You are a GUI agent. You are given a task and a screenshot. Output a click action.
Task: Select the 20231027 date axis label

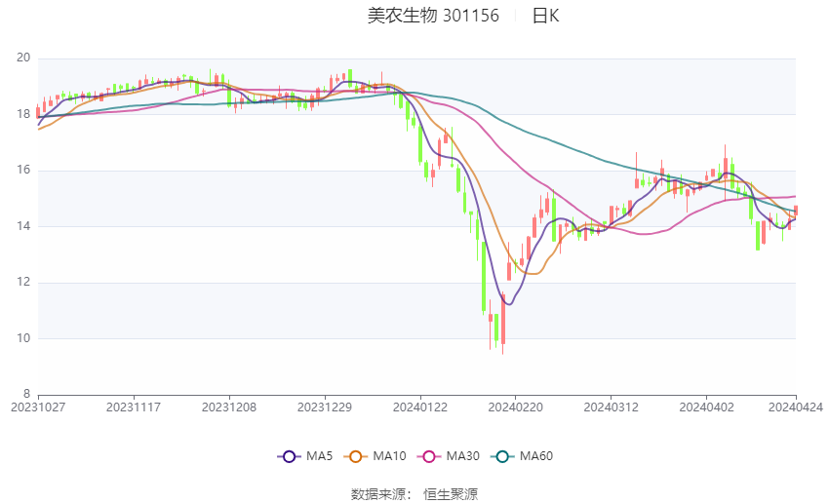coord(38,407)
